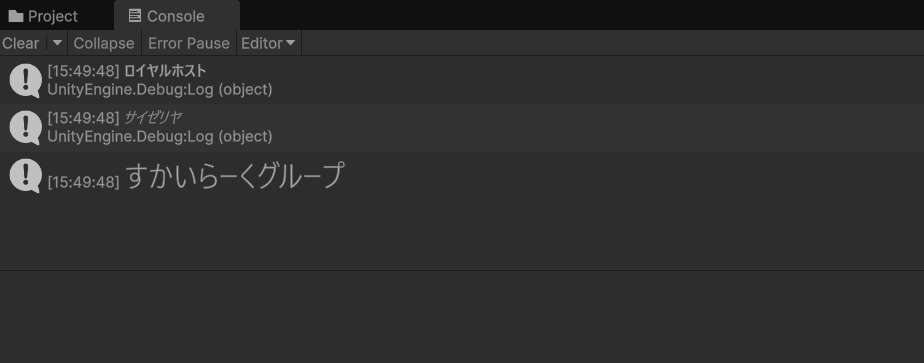924x363 pixels.
Task: Open the Editor dropdown menu
Action: (x=269, y=44)
